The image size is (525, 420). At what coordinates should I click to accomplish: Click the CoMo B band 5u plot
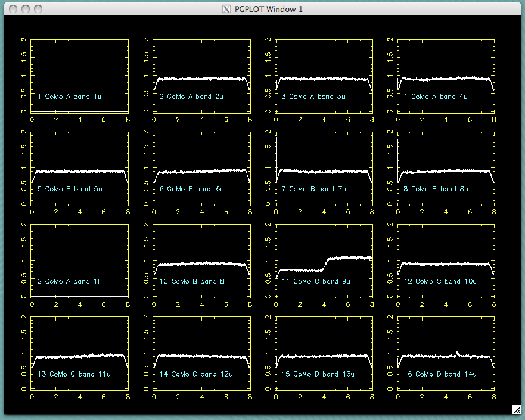(x=80, y=169)
